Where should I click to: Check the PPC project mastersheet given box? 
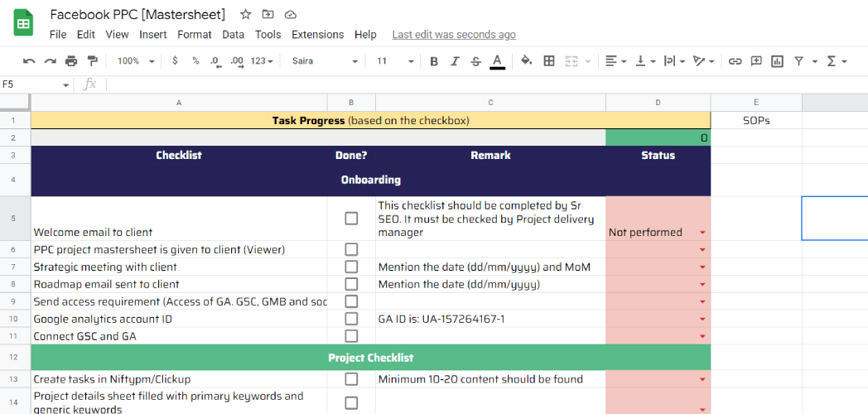[x=351, y=249]
